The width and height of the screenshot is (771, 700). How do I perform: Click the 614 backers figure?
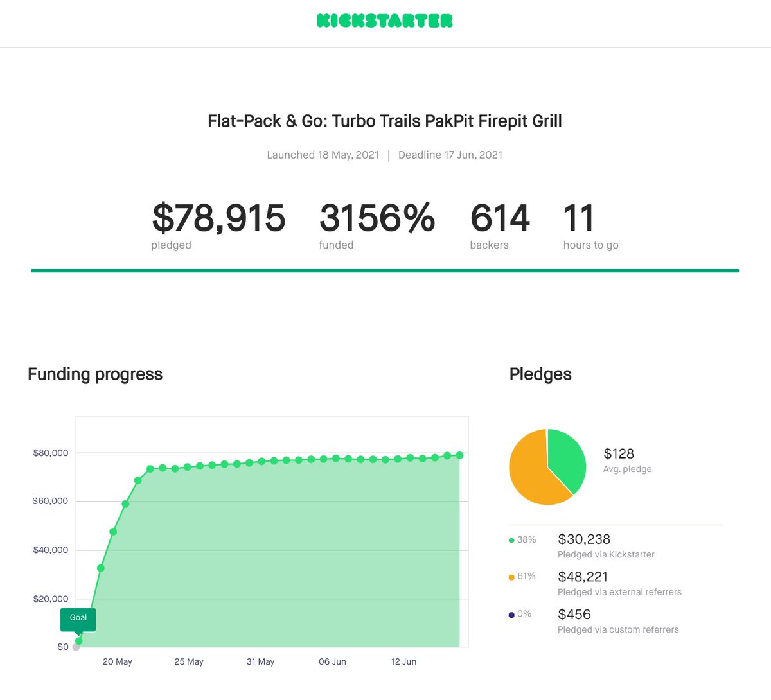pyautogui.click(x=500, y=218)
